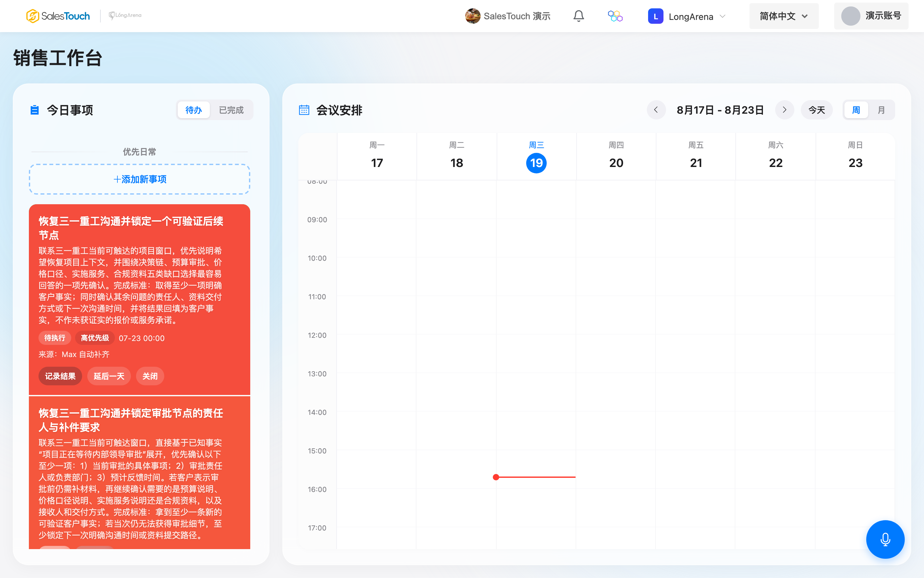Select Thursday 20 column header
Screen dimensions: 924x578
click(x=616, y=156)
